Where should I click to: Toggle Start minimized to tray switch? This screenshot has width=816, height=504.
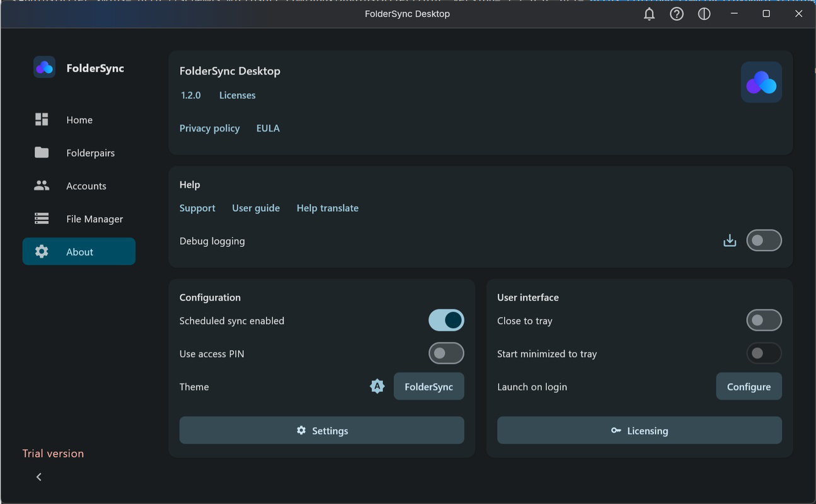tap(764, 353)
